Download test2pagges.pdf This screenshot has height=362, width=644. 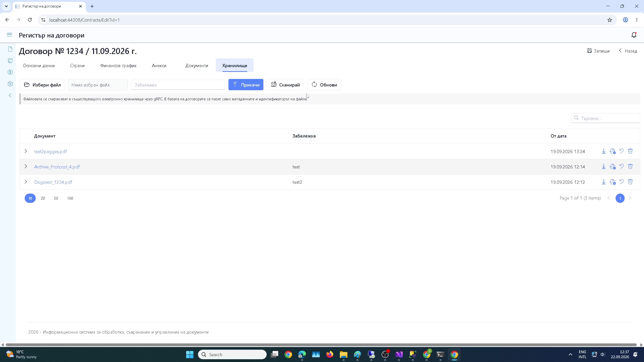click(x=603, y=151)
